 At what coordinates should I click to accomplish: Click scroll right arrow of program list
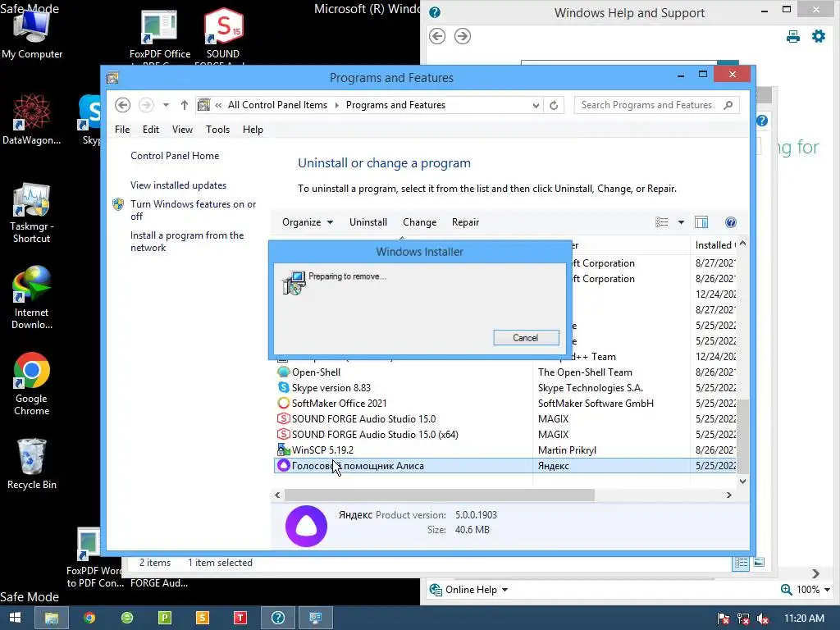pyautogui.click(x=728, y=495)
